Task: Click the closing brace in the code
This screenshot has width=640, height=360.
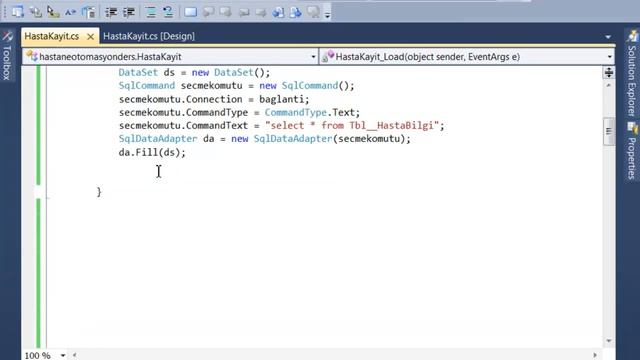Action: pyautogui.click(x=99, y=192)
